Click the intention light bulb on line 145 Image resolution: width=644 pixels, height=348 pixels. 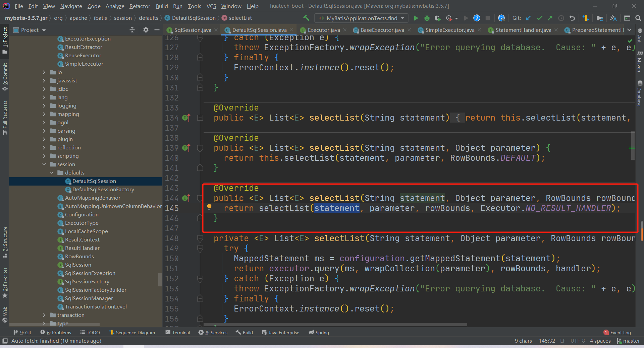point(209,207)
